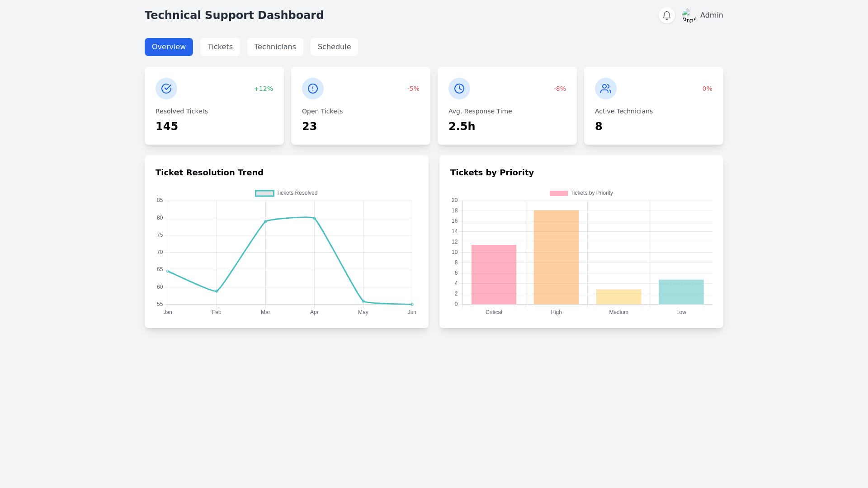This screenshot has height=488, width=868.
Task: Click the Resolved Tickets checkmark icon
Action: click(166, 89)
